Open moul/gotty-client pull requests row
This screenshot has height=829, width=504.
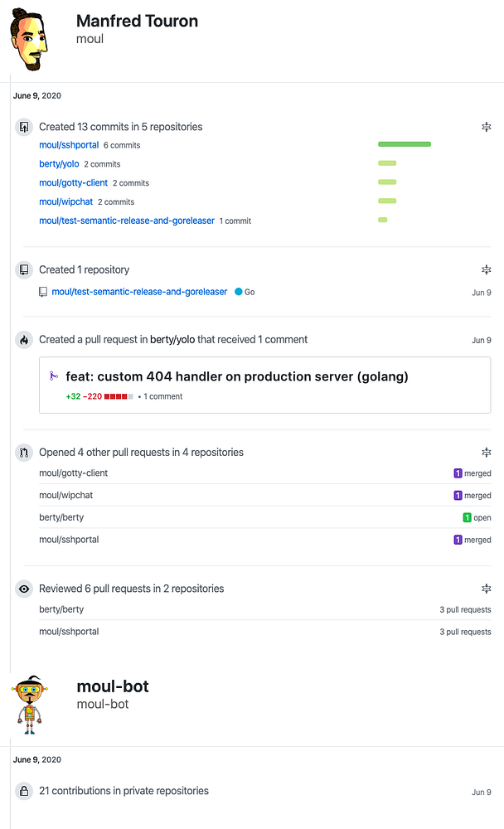[74, 473]
